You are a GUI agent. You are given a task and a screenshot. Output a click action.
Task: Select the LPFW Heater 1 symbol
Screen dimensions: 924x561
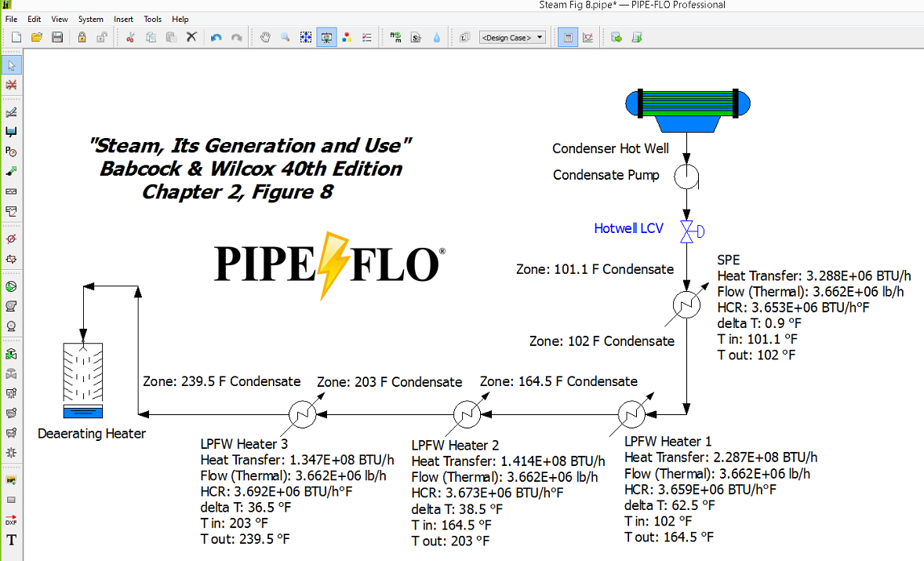(631, 414)
